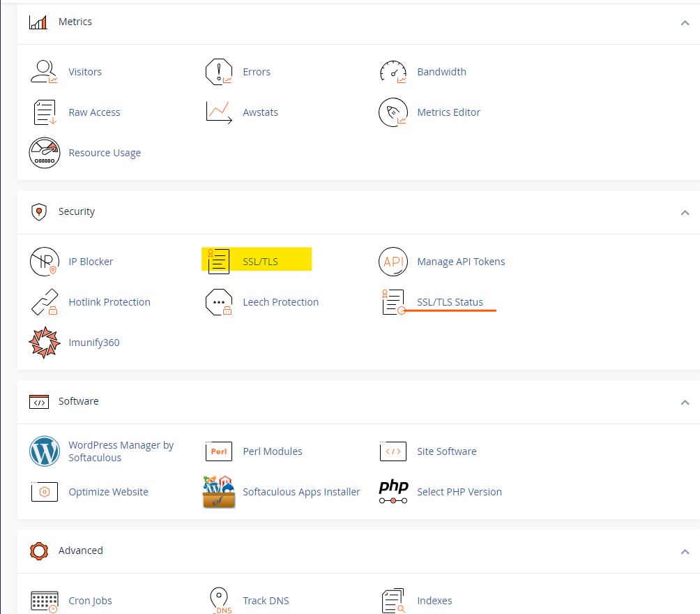Open the Metrics Editor link
The image size is (700, 614).
pos(449,112)
